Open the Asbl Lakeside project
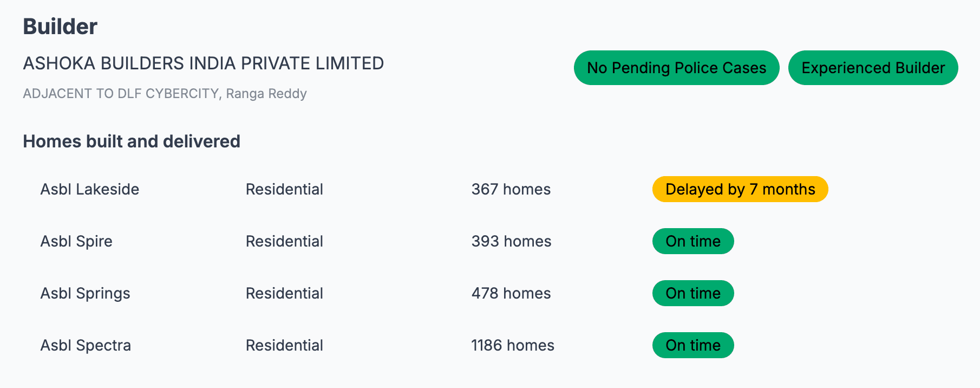The height and width of the screenshot is (388, 980). coord(90,189)
